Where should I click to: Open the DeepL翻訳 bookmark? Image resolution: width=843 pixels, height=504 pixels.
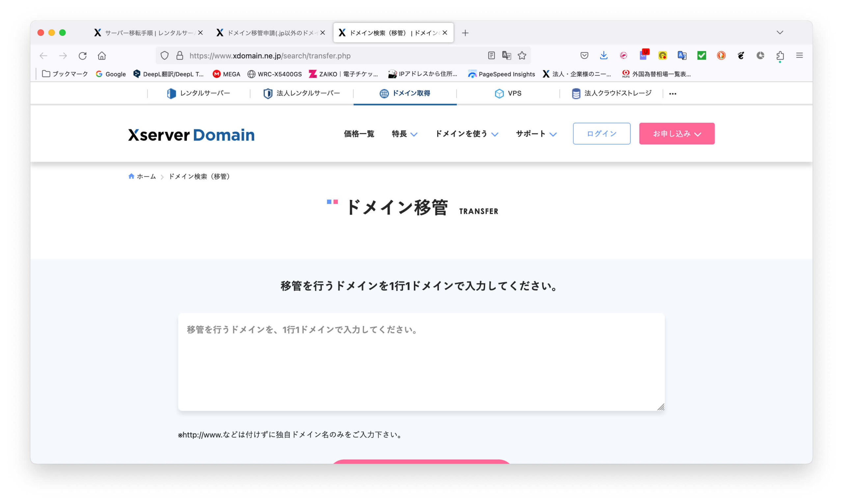click(169, 74)
